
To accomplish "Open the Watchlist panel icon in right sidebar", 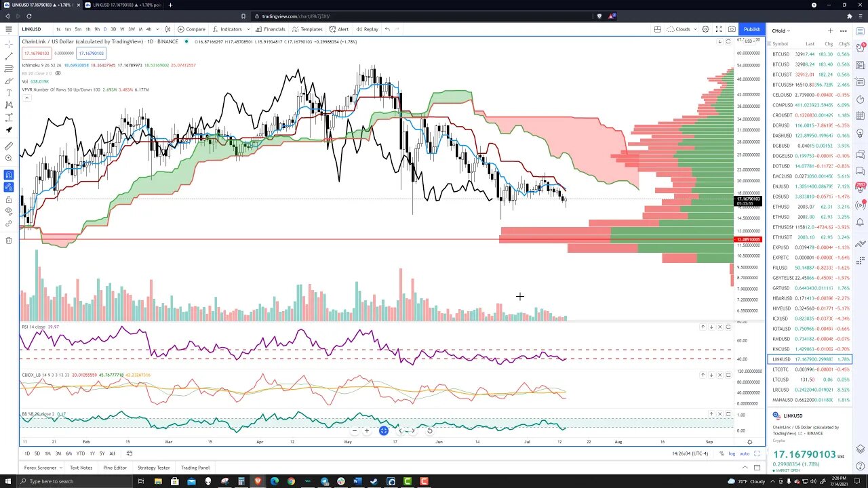I will coord(861,30).
